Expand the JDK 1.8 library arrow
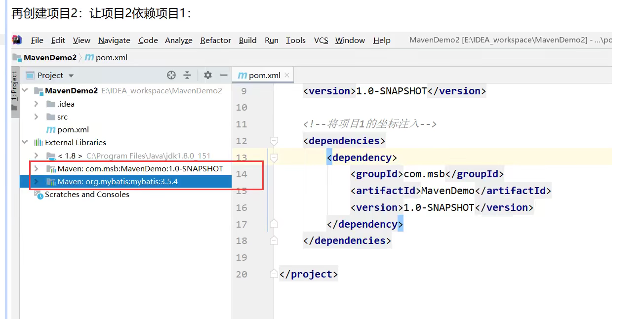The image size is (644, 319). [36, 156]
